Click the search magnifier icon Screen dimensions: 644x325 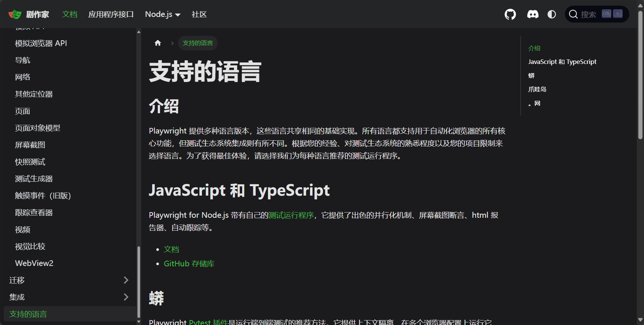[573, 14]
